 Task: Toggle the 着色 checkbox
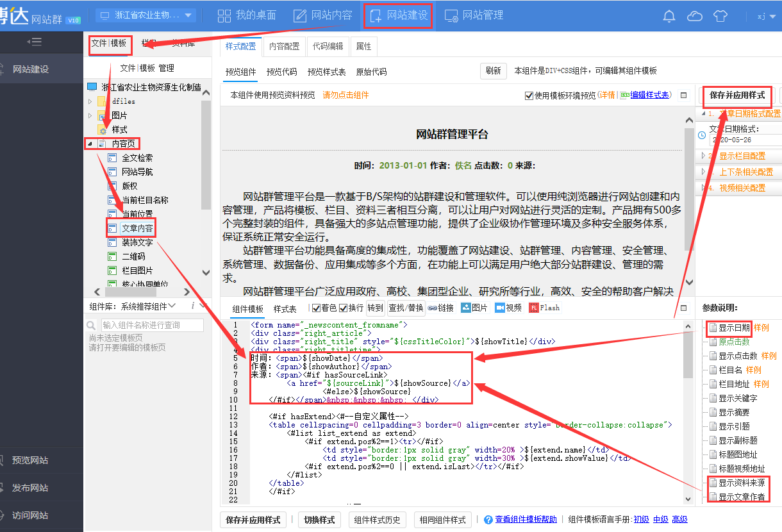click(316, 308)
